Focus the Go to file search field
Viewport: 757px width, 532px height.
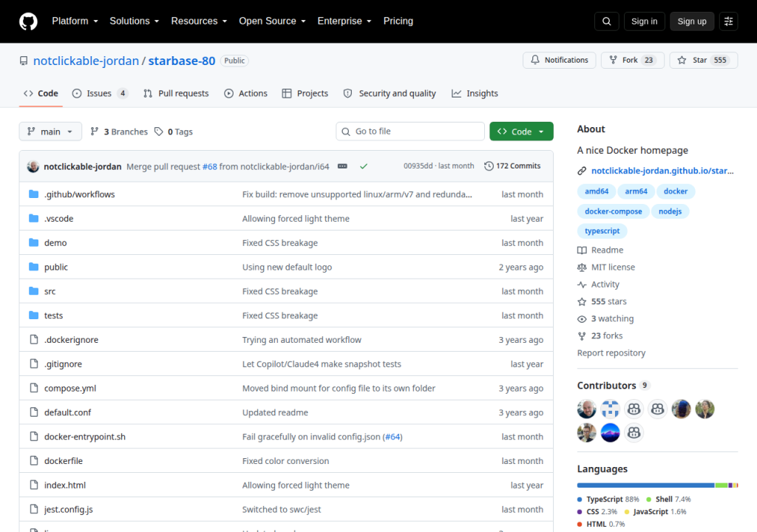410,132
